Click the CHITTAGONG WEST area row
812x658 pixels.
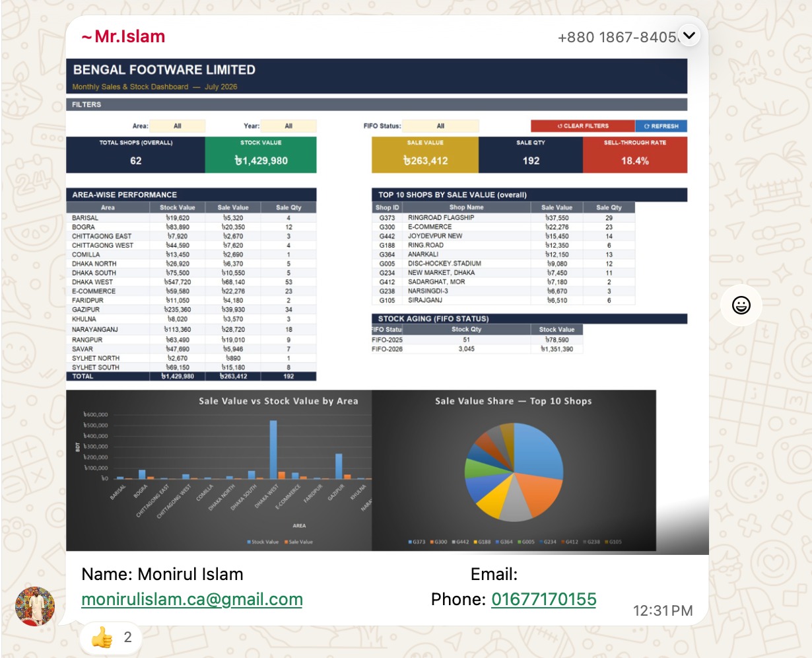pos(191,245)
